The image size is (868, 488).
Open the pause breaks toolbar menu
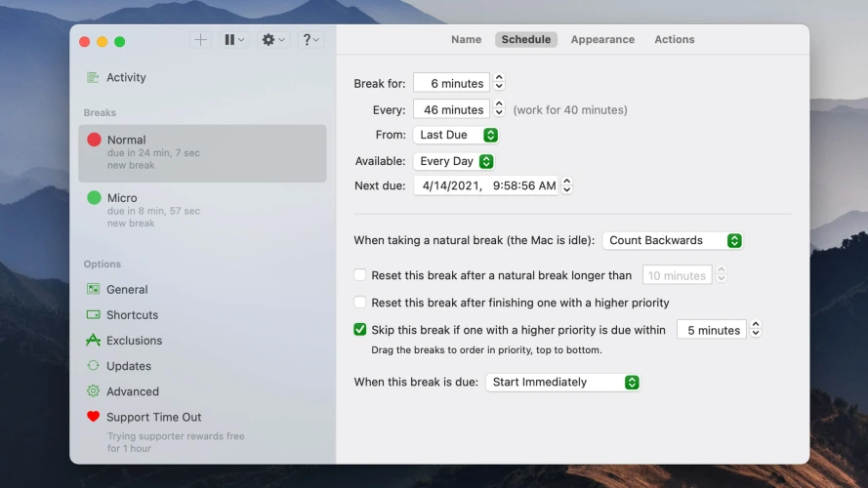(x=234, y=40)
